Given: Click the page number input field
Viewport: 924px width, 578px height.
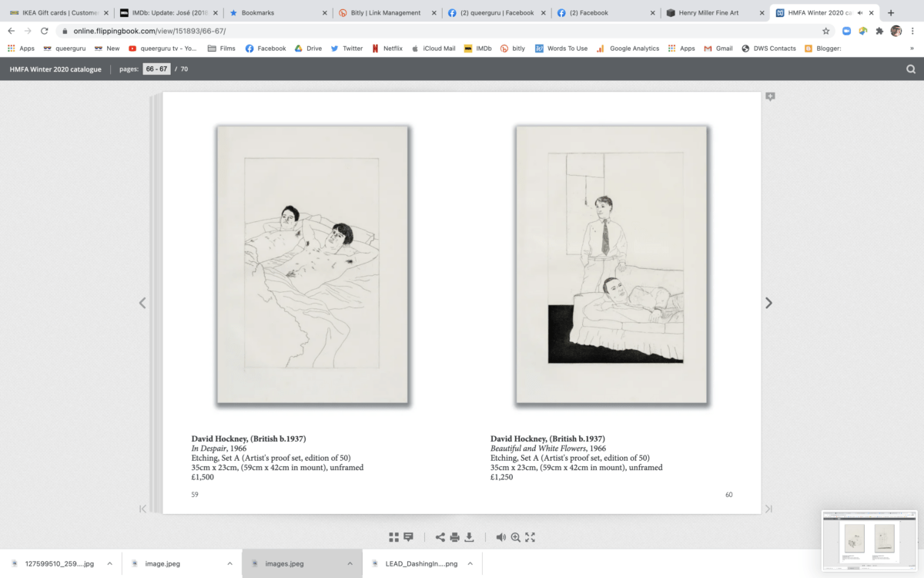Looking at the screenshot, I should pyautogui.click(x=156, y=69).
